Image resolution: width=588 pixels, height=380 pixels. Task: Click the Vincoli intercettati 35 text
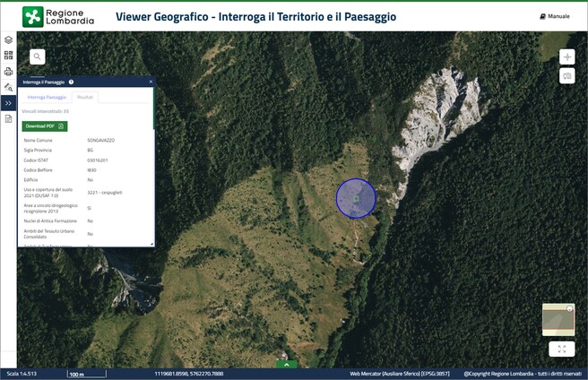tap(46, 111)
